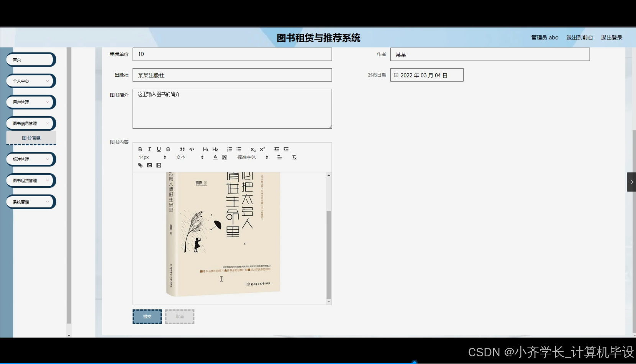Create a bulleted list
The height and width of the screenshot is (364, 636).
[x=239, y=149]
